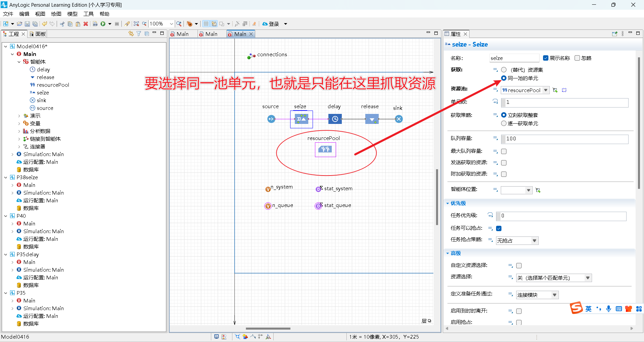Click the n_queue variable icon on canvas
This screenshot has height=342, width=644.
point(267,206)
